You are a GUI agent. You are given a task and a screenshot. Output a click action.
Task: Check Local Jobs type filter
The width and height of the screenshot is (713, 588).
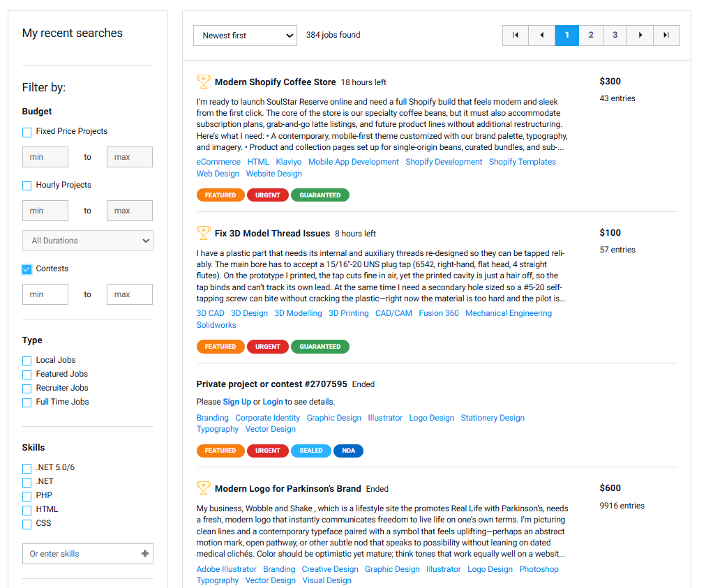click(27, 361)
